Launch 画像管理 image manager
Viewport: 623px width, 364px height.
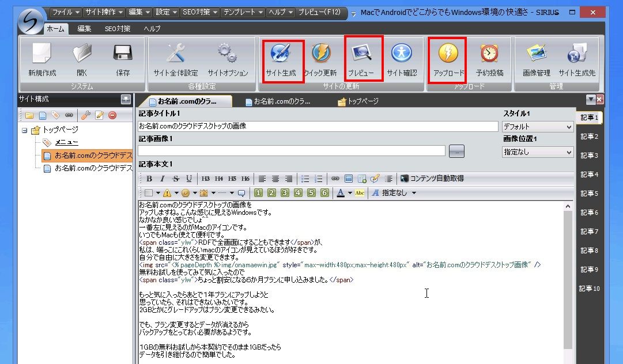click(537, 60)
